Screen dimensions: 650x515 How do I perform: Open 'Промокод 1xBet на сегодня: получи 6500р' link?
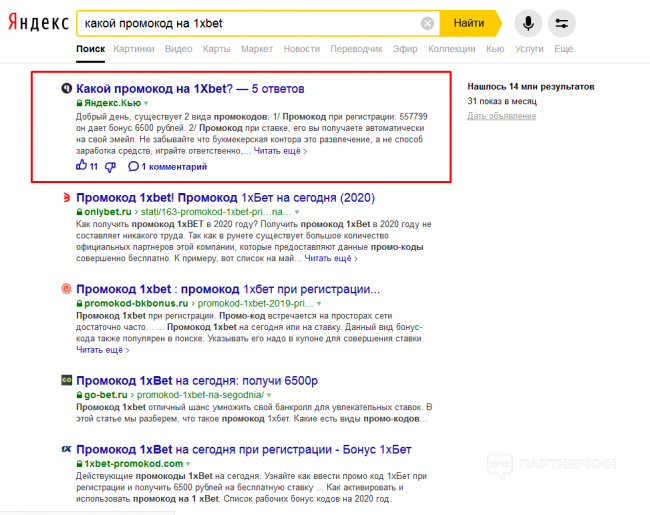point(196,381)
